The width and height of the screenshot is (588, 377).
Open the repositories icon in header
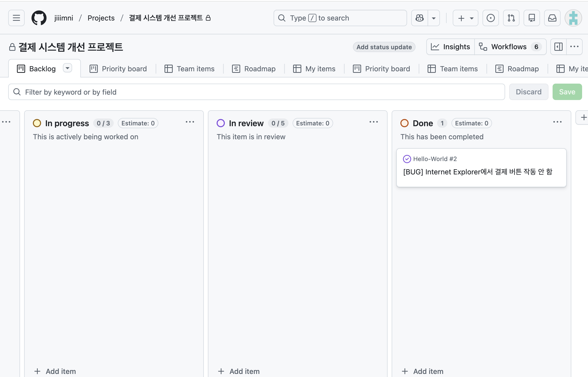click(532, 18)
